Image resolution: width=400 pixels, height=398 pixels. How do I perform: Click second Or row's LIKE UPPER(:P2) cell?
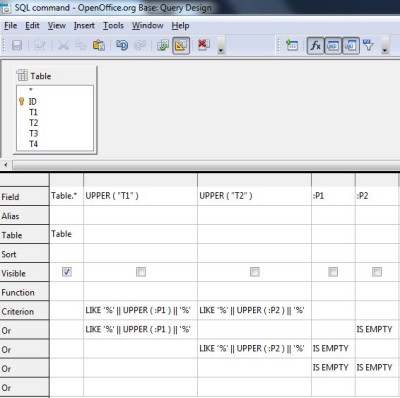[x=254, y=348]
